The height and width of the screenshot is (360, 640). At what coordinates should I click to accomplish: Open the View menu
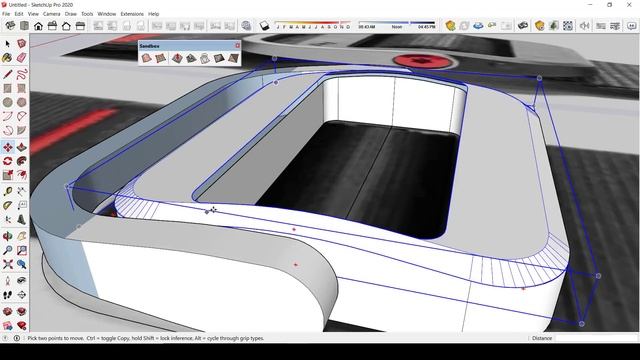point(33,14)
